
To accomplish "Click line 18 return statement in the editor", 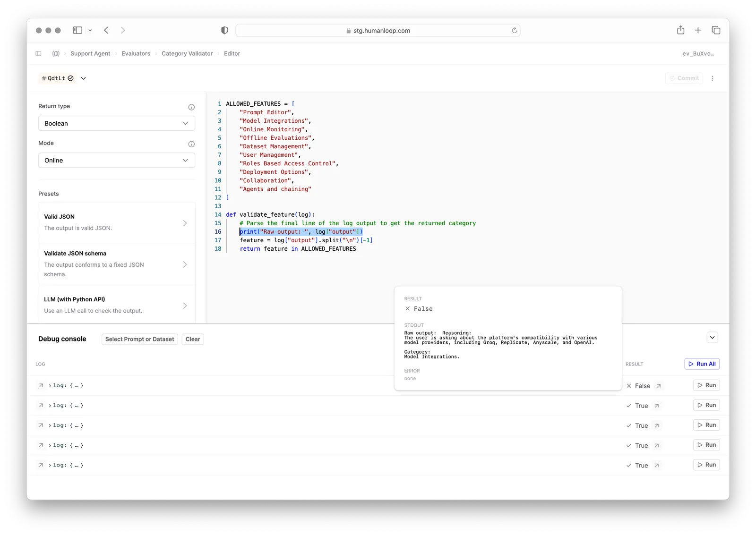I will (298, 249).
